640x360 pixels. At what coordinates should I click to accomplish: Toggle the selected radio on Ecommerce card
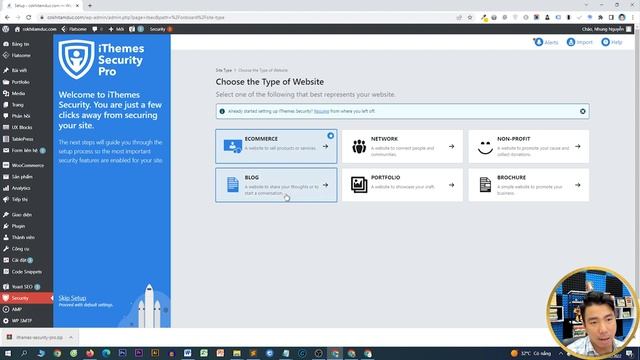point(331,136)
